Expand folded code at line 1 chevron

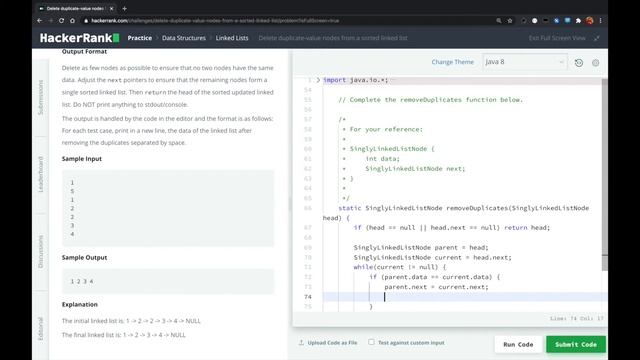coord(318,80)
